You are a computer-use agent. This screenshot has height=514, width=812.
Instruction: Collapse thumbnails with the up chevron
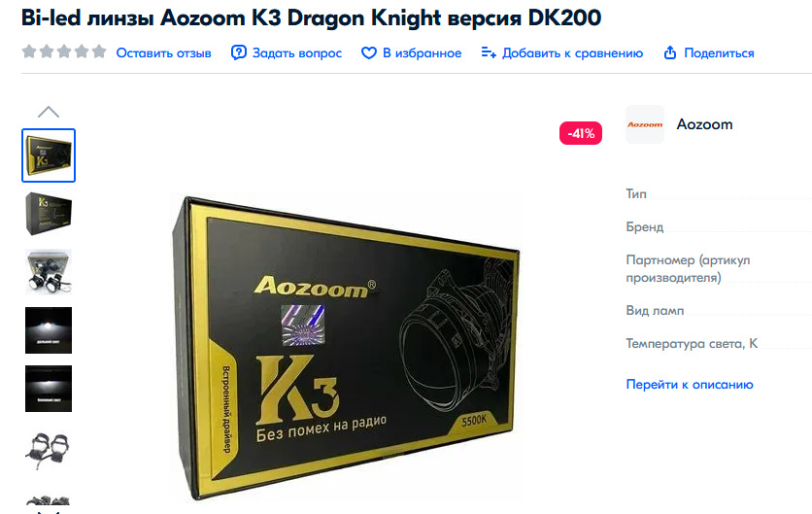(49, 112)
